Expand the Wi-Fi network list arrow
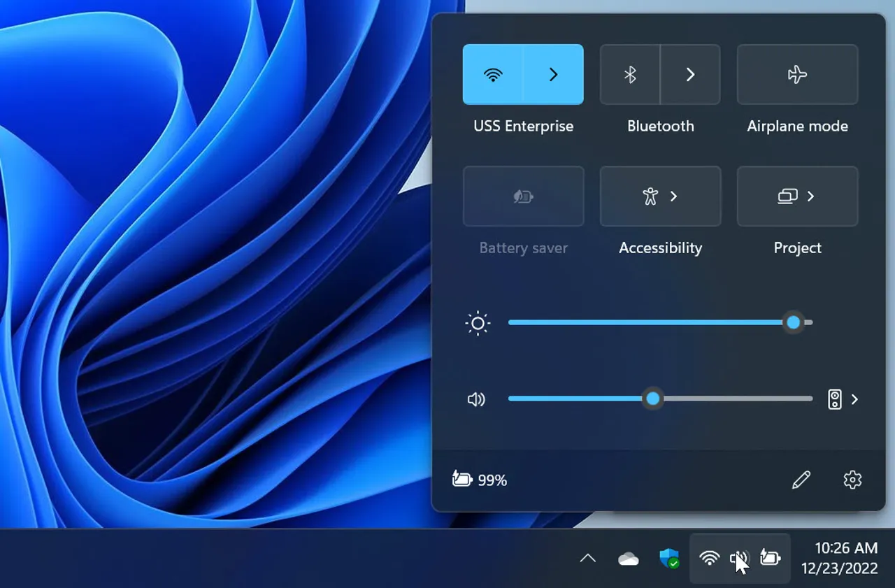 (x=553, y=75)
